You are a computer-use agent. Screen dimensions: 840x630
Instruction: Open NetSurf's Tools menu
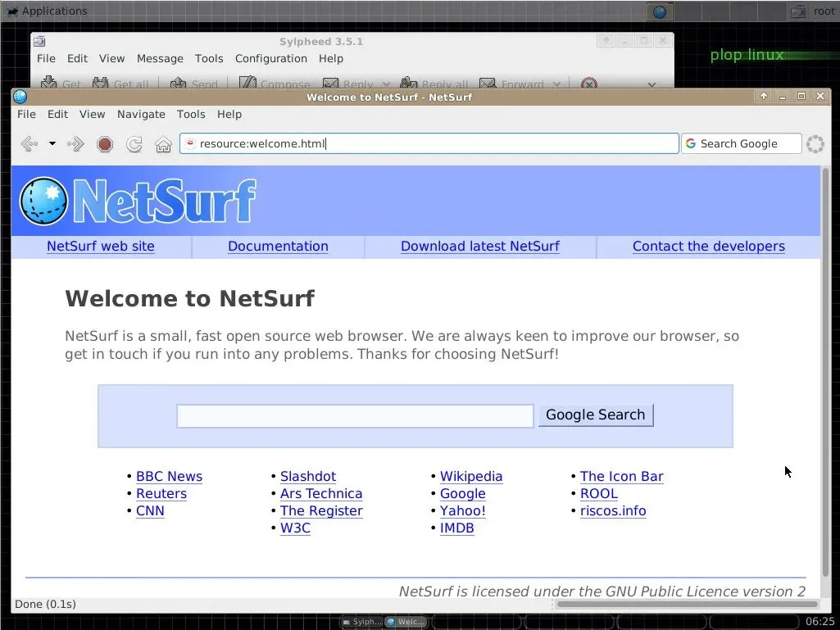(191, 114)
